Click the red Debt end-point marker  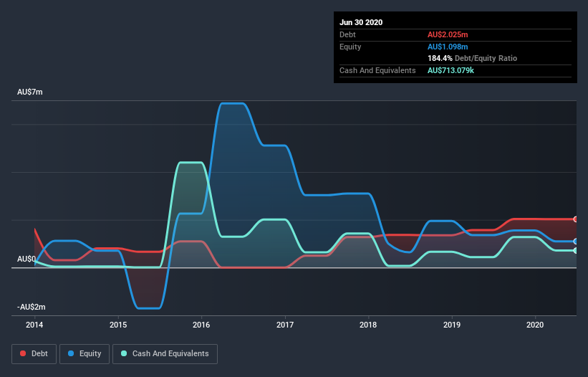click(576, 219)
